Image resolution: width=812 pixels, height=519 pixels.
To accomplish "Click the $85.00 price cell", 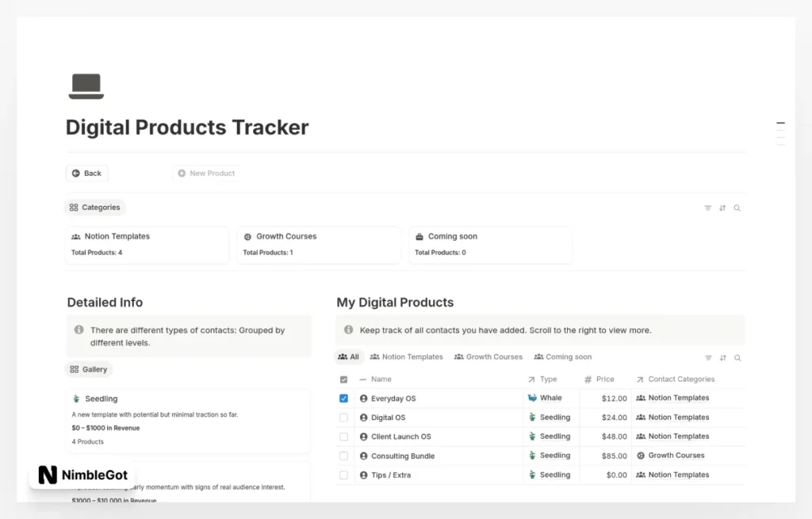I will pos(605,456).
